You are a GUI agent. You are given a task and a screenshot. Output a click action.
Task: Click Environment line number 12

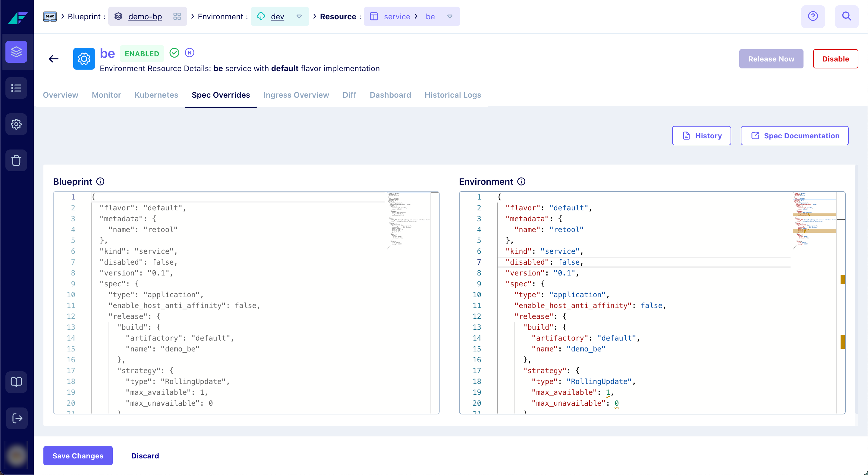pos(477,316)
